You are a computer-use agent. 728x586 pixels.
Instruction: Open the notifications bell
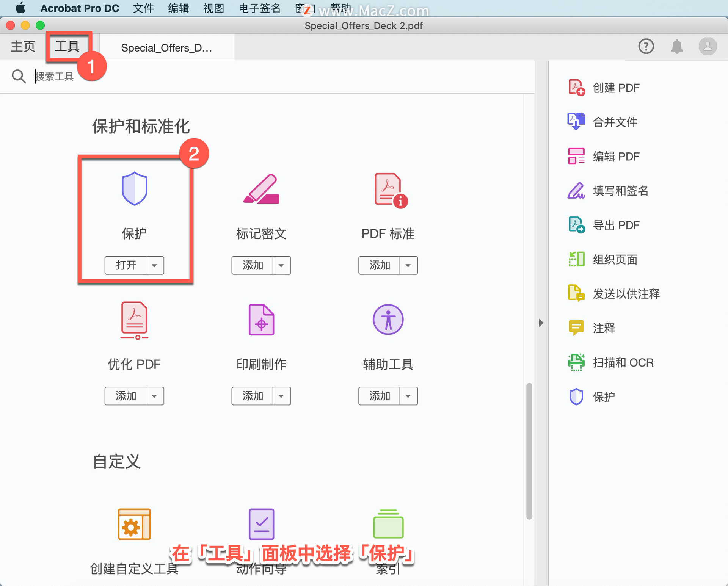(x=677, y=46)
